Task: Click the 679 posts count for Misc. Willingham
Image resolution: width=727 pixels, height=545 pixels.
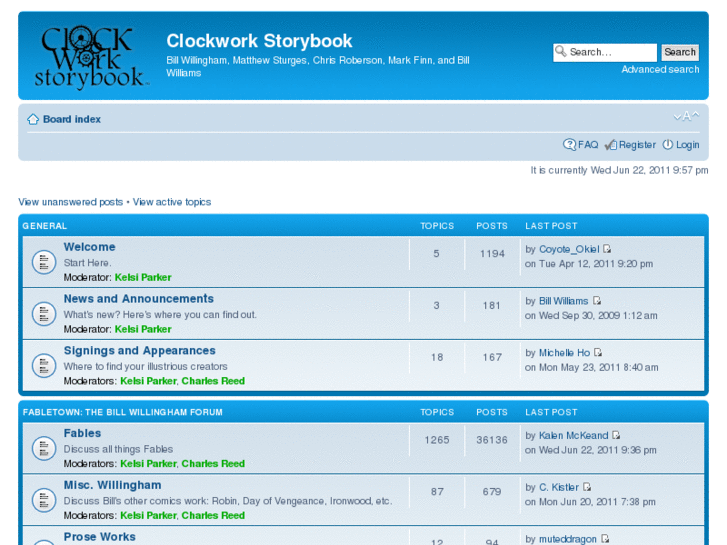Action: coord(492,492)
